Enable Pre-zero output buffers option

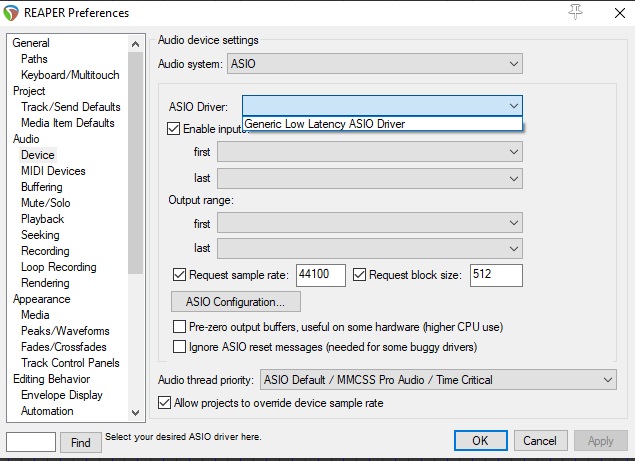click(x=180, y=327)
